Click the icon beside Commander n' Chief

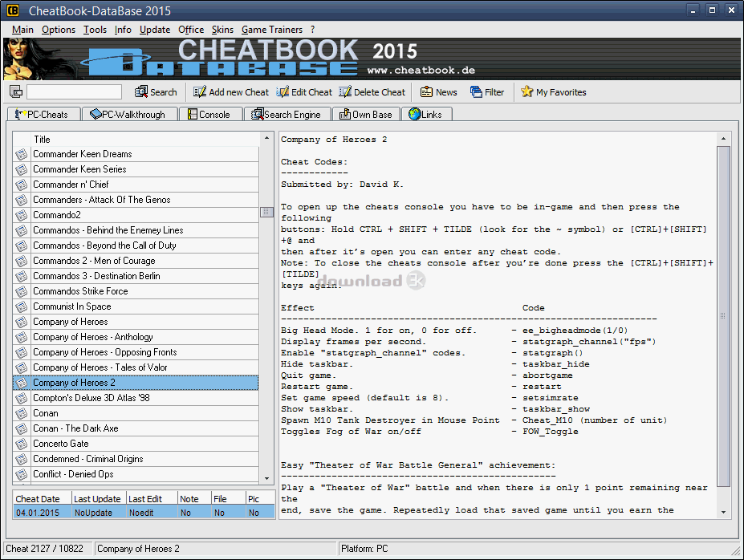22,185
